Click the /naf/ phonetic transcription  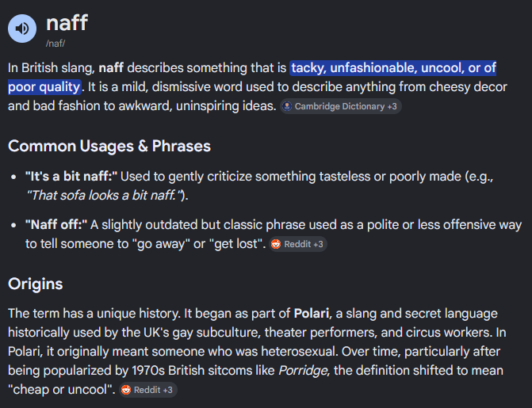55,44
